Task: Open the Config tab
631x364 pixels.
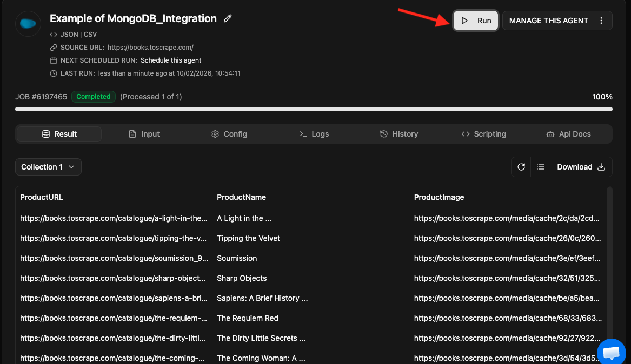Action: (x=229, y=134)
